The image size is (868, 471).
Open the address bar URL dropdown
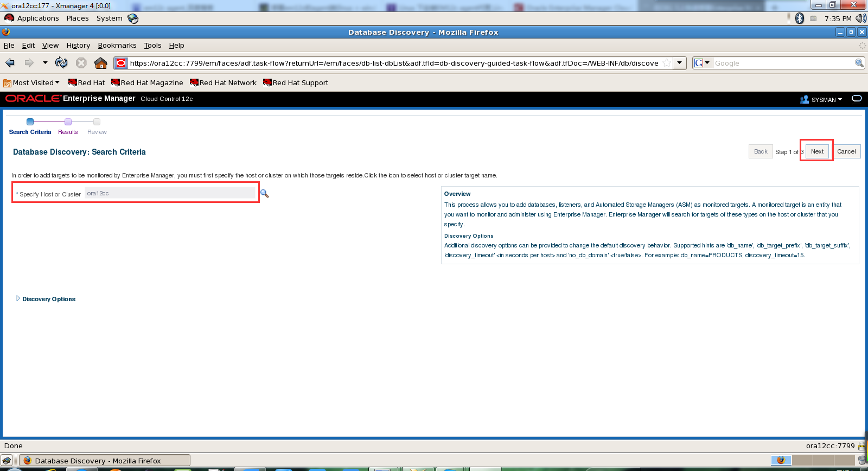[x=680, y=63]
